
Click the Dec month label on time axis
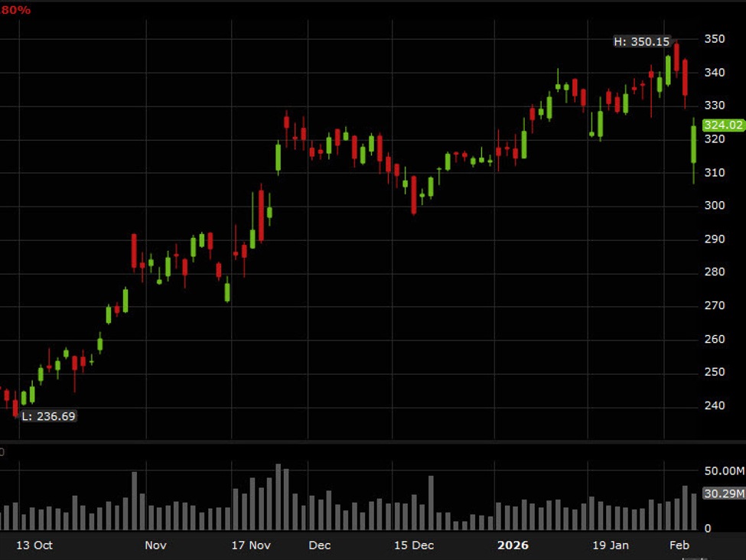pos(320,545)
